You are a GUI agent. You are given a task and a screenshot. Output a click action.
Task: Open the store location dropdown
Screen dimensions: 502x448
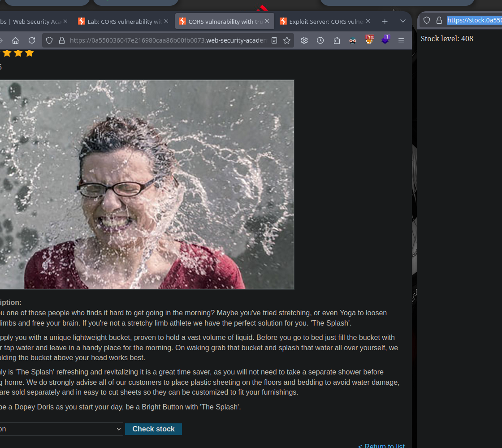click(61, 429)
